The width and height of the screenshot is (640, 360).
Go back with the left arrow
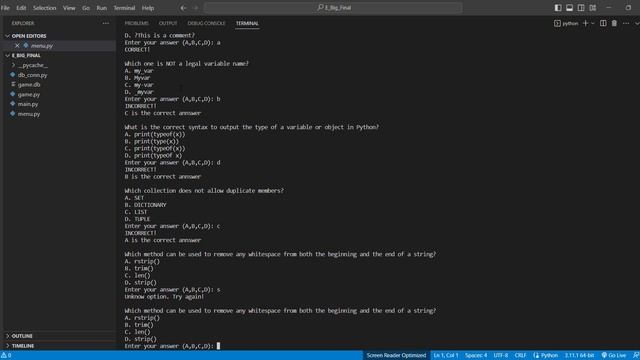(183, 8)
